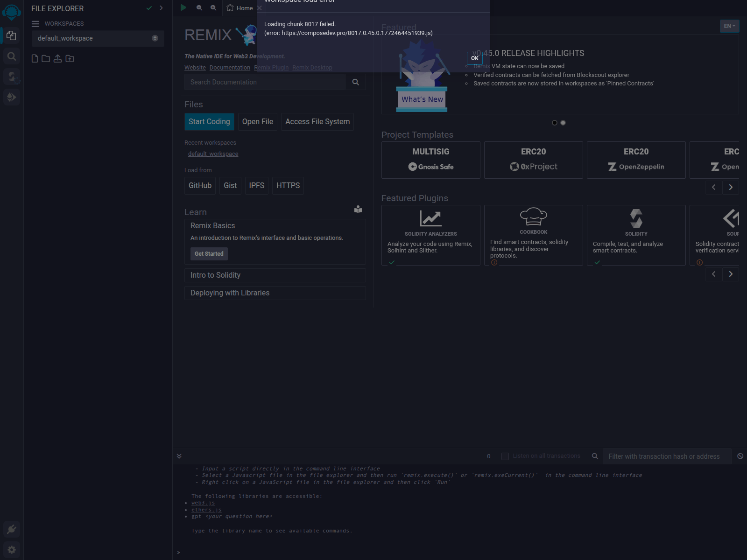Click the Learn section LearnEth icon

coord(358,209)
